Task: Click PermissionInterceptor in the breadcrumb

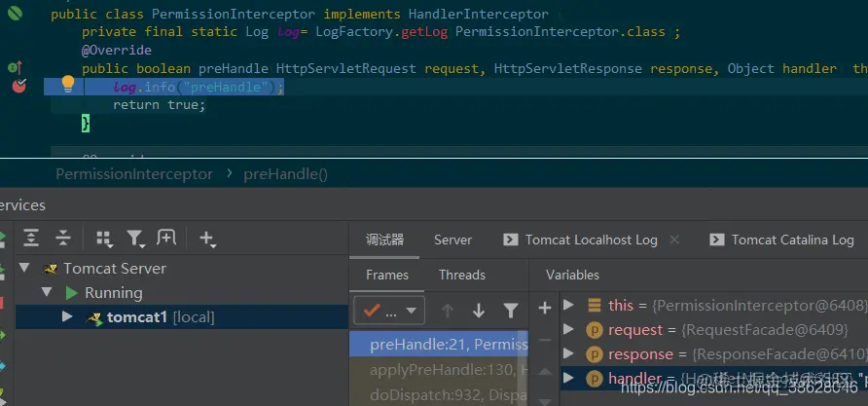Action: point(134,174)
